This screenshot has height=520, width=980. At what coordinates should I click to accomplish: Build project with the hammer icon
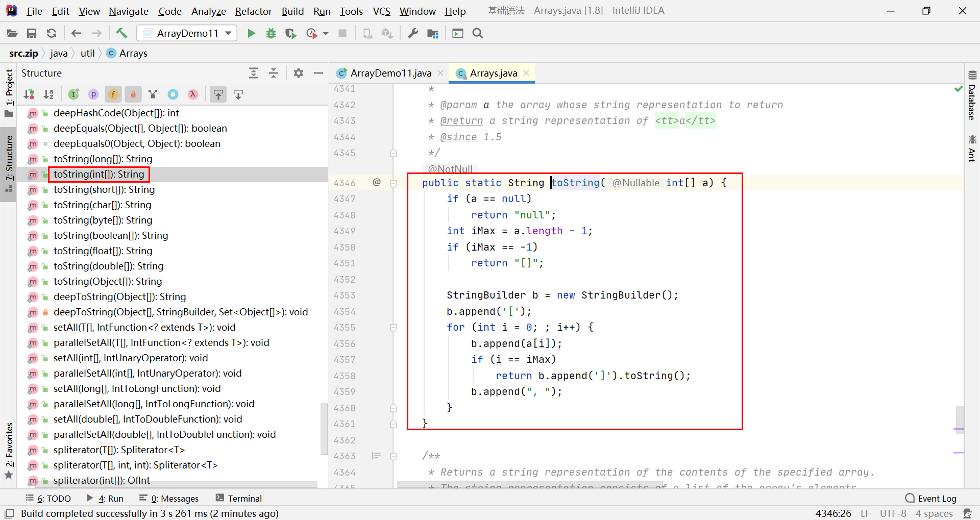point(121,34)
